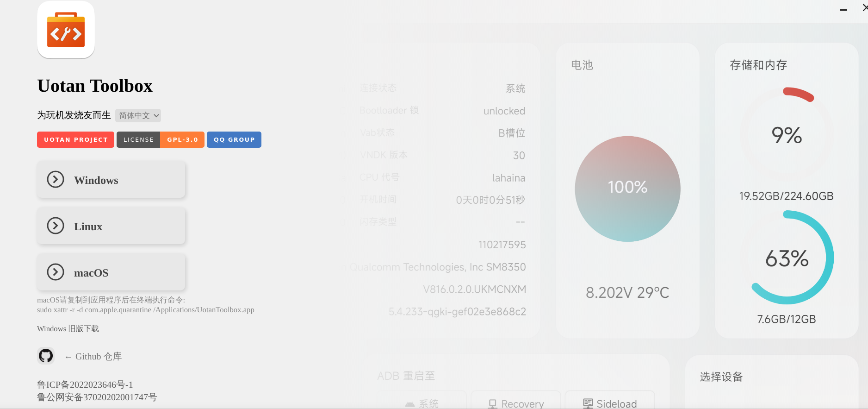
Task: Click the B槽位 slot value
Action: coord(512,133)
